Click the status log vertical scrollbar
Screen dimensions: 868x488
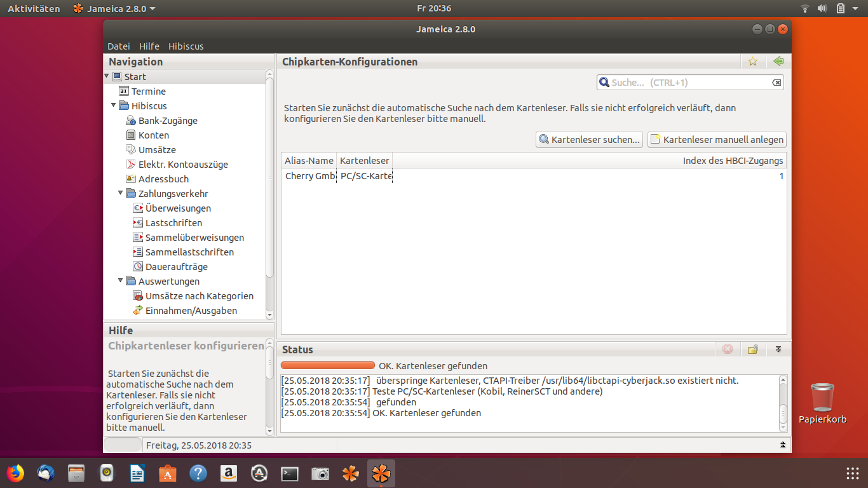coord(783,403)
